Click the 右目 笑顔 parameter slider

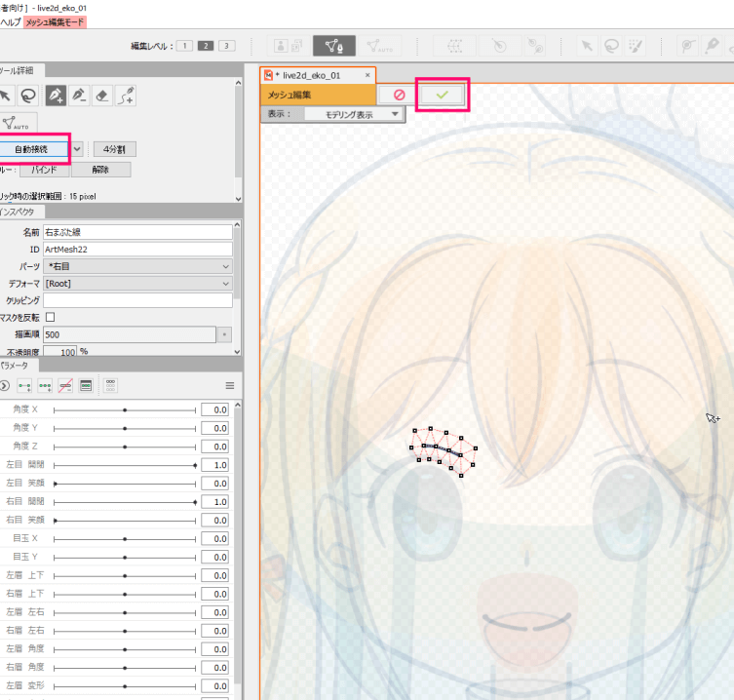coord(125,521)
